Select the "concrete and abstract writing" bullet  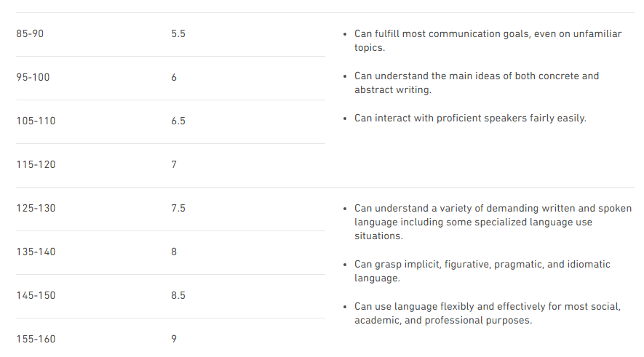tap(477, 83)
